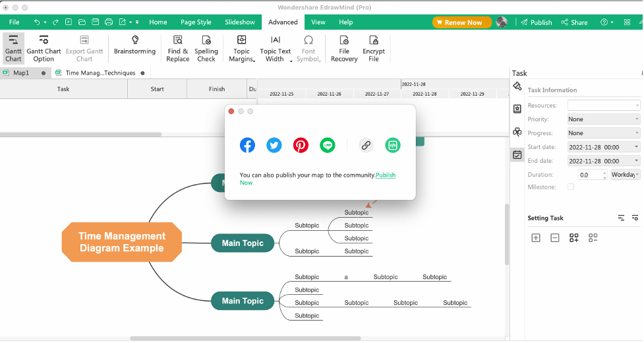
Task: Open the Slideshow ribbon tab
Action: [240, 22]
